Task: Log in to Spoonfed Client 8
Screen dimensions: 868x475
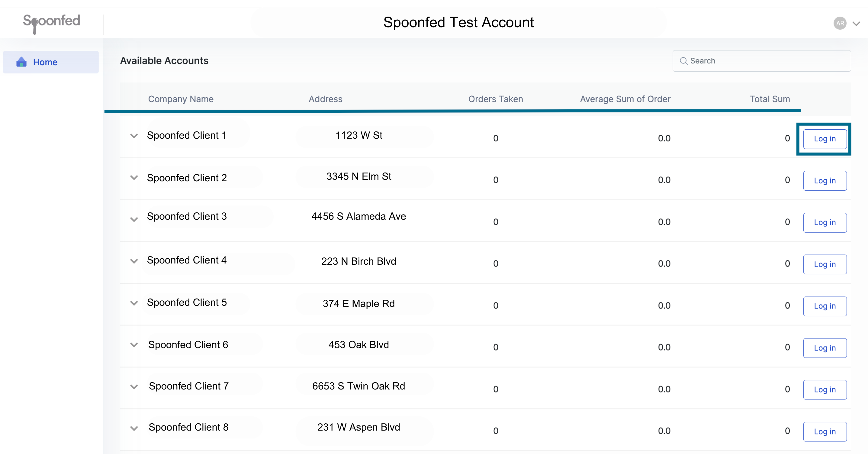Action: point(825,431)
